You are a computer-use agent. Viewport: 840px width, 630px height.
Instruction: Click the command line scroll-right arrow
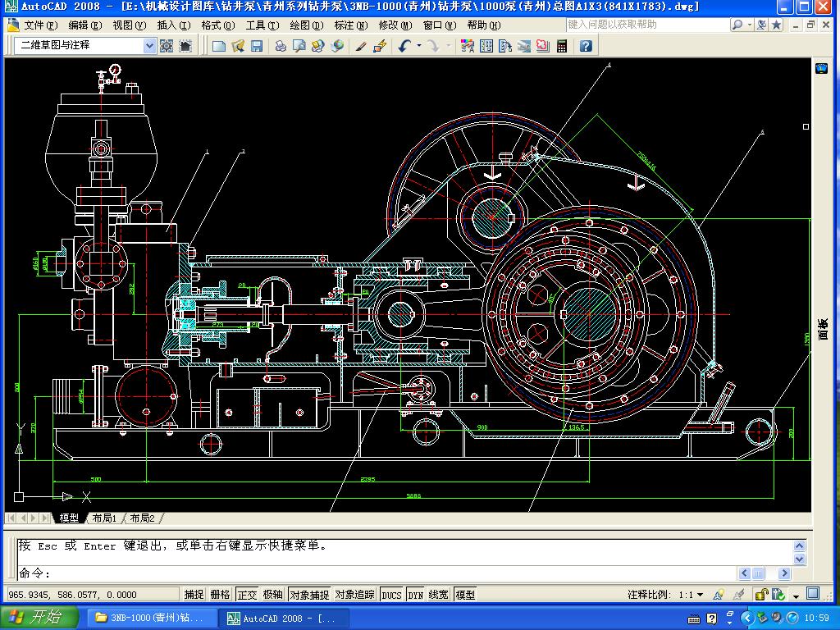click(784, 573)
